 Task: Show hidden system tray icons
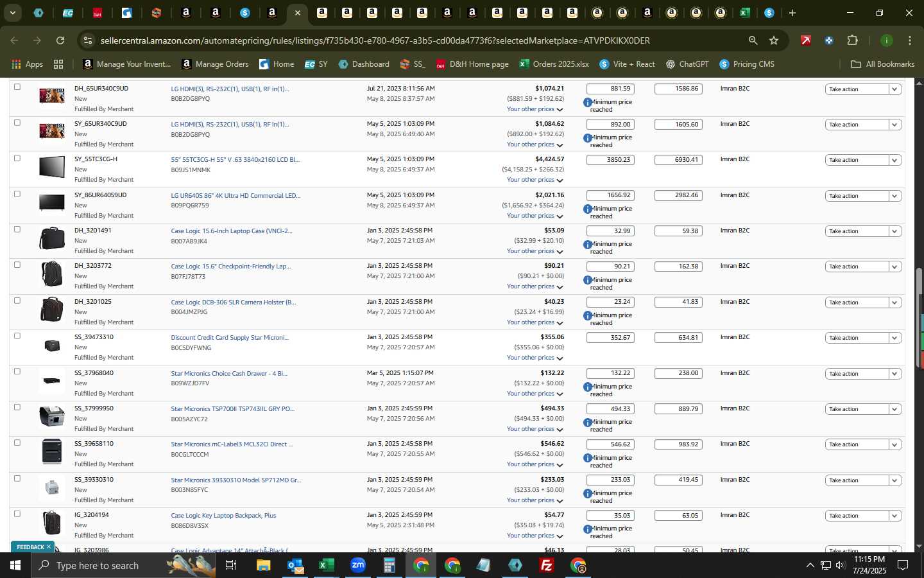pos(810,565)
